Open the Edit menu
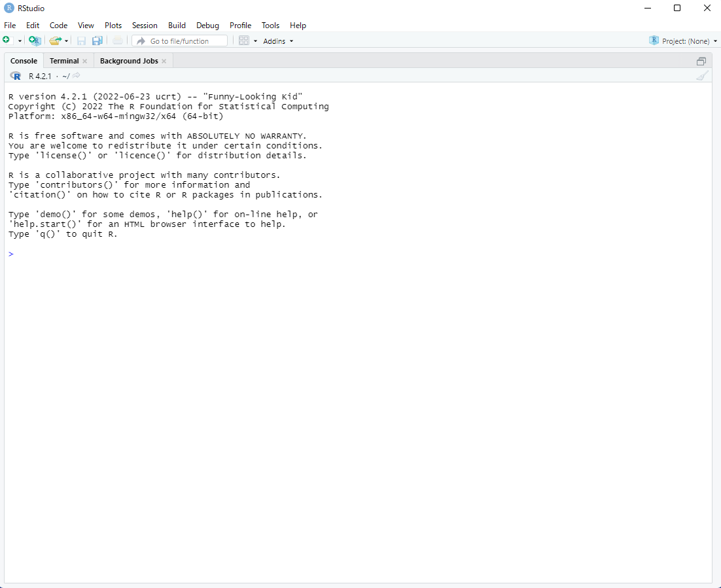The image size is (721, 588). (x=33, y=26)
